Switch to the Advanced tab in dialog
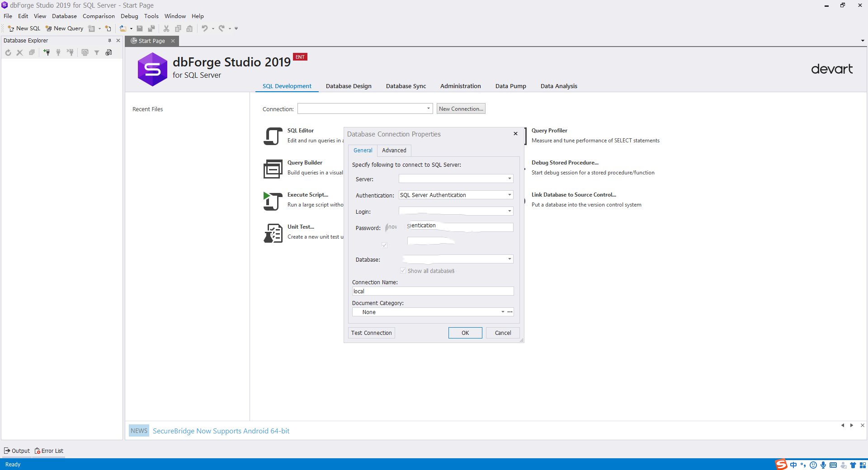The image size is (868, 470). tap(394, 150)
